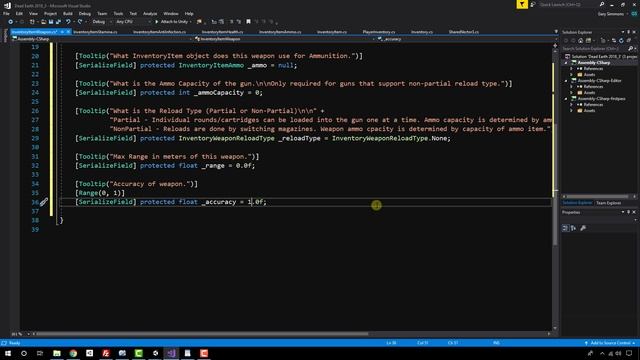Click the Solution Explorer Refresh icon
Screen dimensions: 640x360
621,40
